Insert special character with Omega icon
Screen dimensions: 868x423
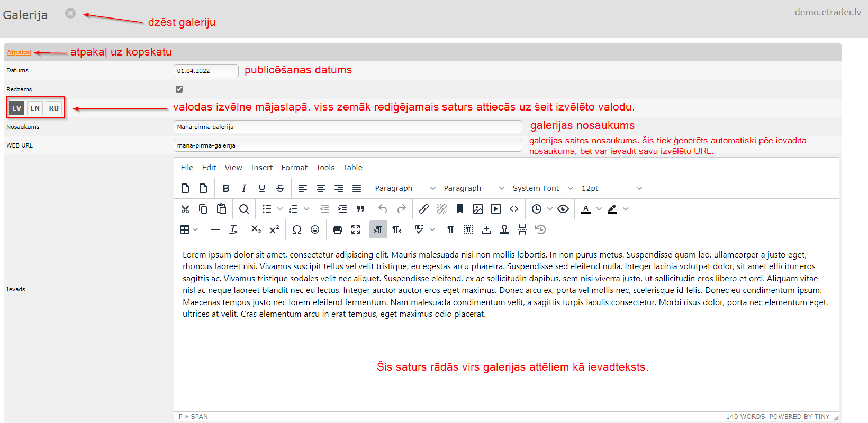click(297, 229)
